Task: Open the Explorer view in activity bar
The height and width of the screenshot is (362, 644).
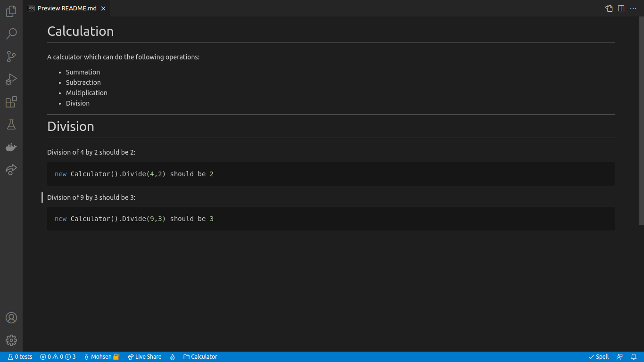Action: coord(11,11)
